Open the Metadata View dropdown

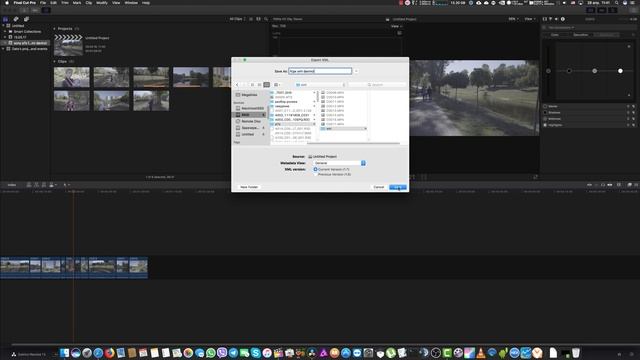point(339,163)
